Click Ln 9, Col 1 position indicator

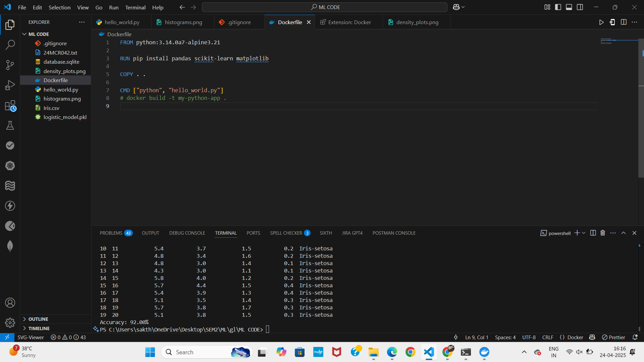click(477, 337)
